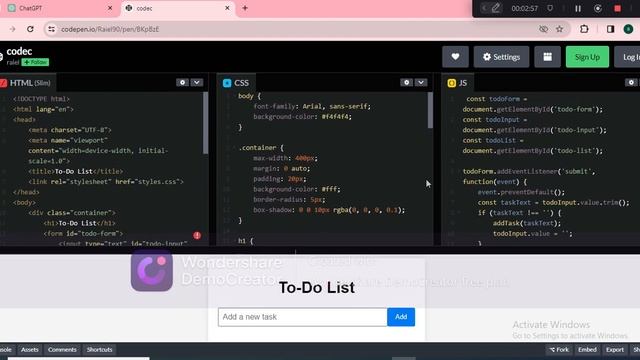This screenshot has height=360, width=640.
Task: Focus the Add a new task field
Action: (x=302, y=317)
